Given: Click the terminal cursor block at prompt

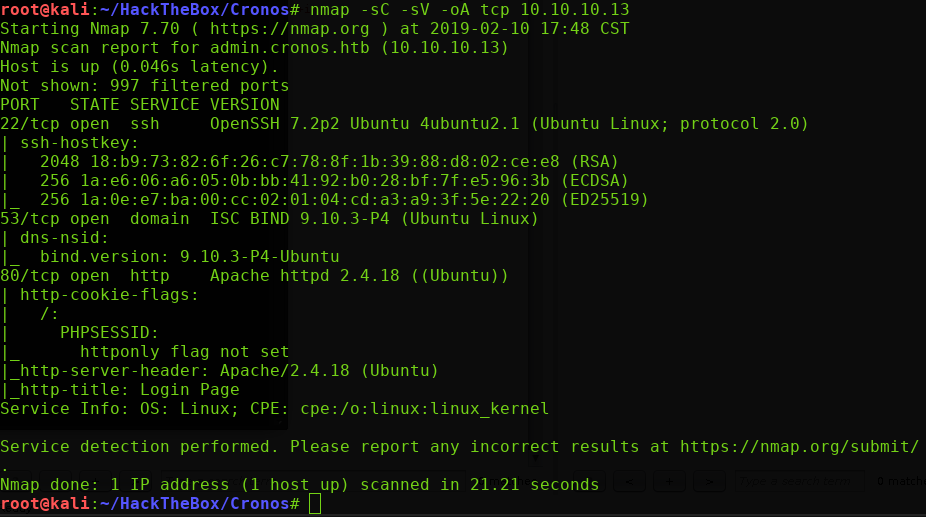Looking at the screenshot, I should 315,504.
